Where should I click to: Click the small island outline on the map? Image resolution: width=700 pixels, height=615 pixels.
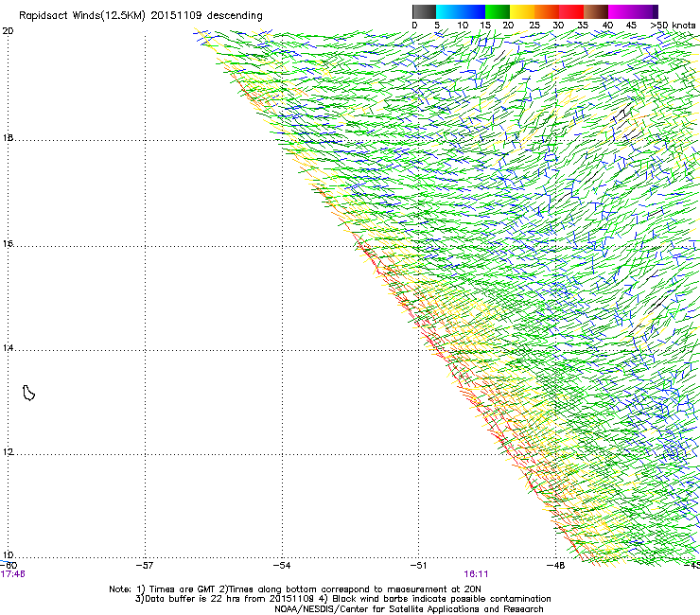click(x=28, y=393)
